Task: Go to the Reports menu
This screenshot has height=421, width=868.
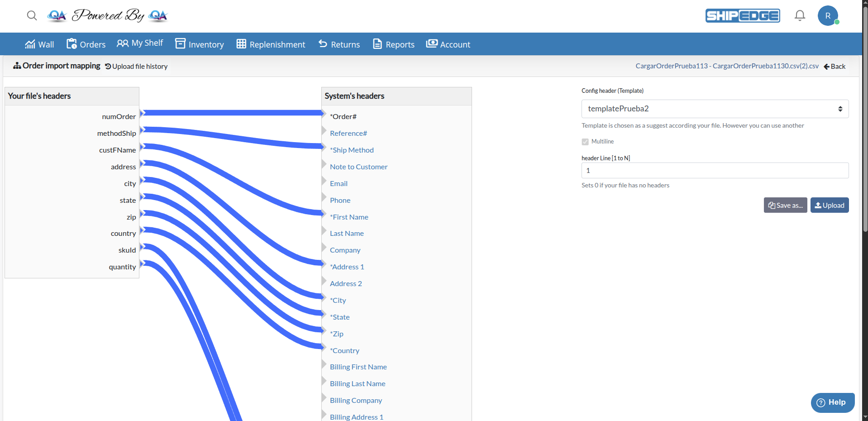Action: coord(393,43)
